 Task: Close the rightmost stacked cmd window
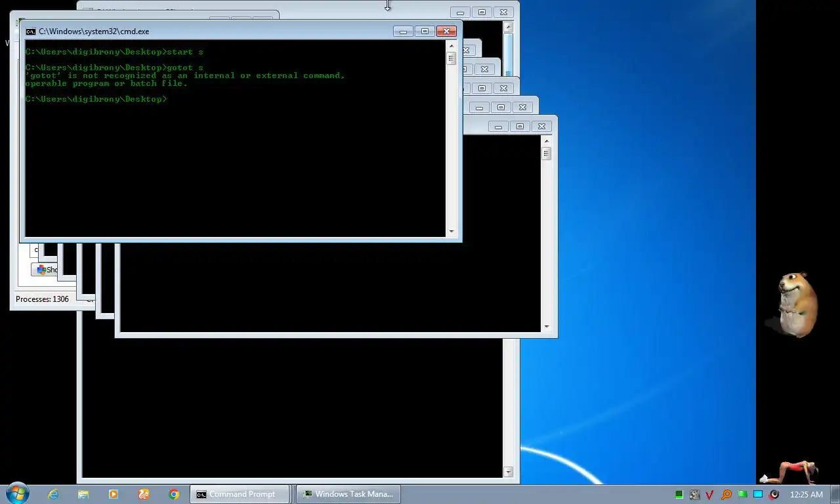541,127
